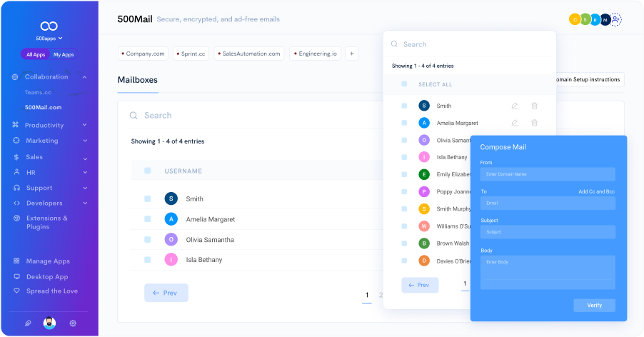Click the Subject field in Compose Mail
Viewport: 644px width, 337px height.
tap(548, 232)
